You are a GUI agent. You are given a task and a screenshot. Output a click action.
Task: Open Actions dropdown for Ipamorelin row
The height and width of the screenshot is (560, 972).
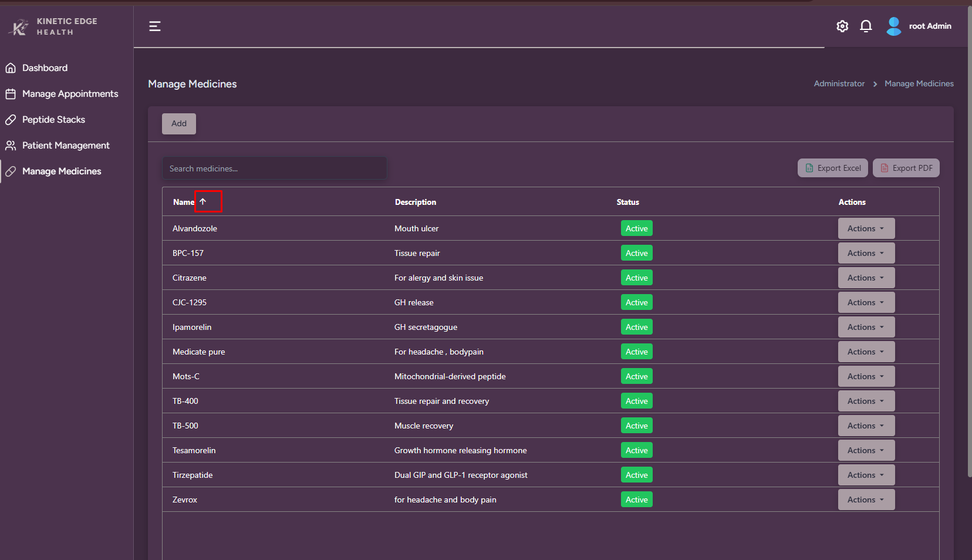(866, 328)
